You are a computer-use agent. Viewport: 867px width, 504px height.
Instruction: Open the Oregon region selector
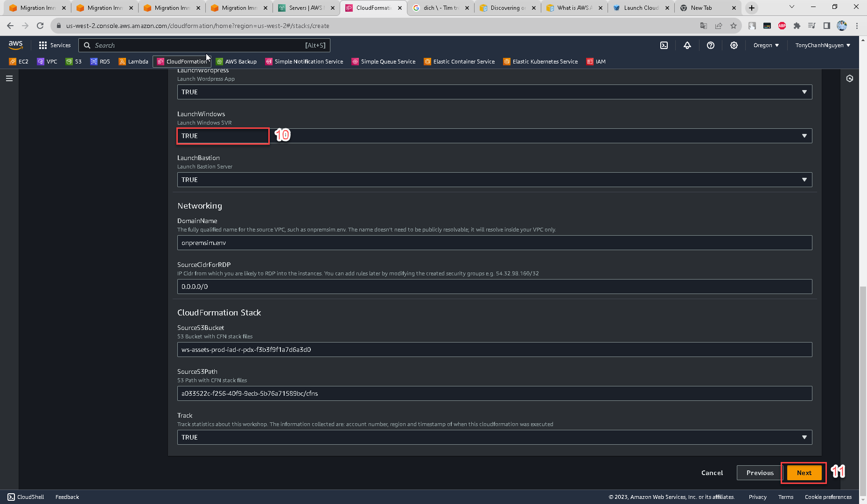coord(766,45)
